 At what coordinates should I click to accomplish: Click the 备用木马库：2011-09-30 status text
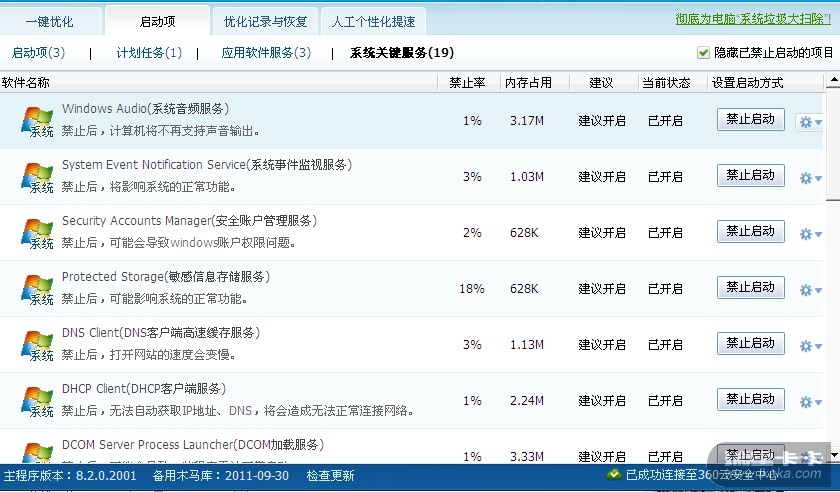(221, 475)
